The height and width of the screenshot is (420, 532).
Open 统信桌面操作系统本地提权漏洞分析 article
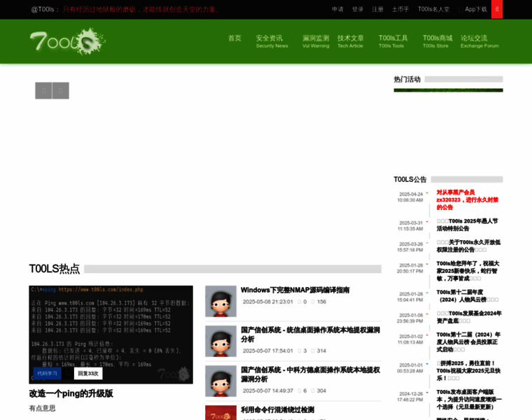click(310, 335)
